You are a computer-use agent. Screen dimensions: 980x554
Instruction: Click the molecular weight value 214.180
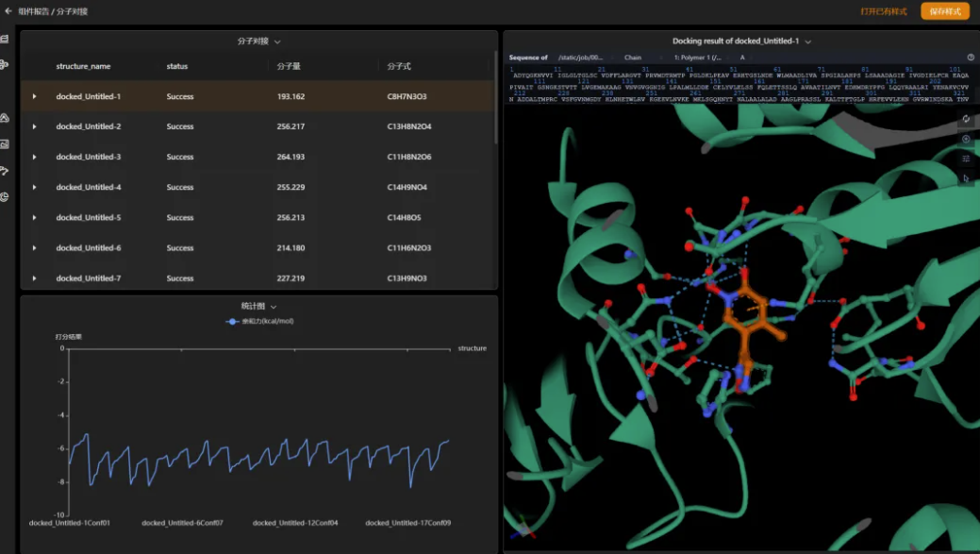(291, 247)
